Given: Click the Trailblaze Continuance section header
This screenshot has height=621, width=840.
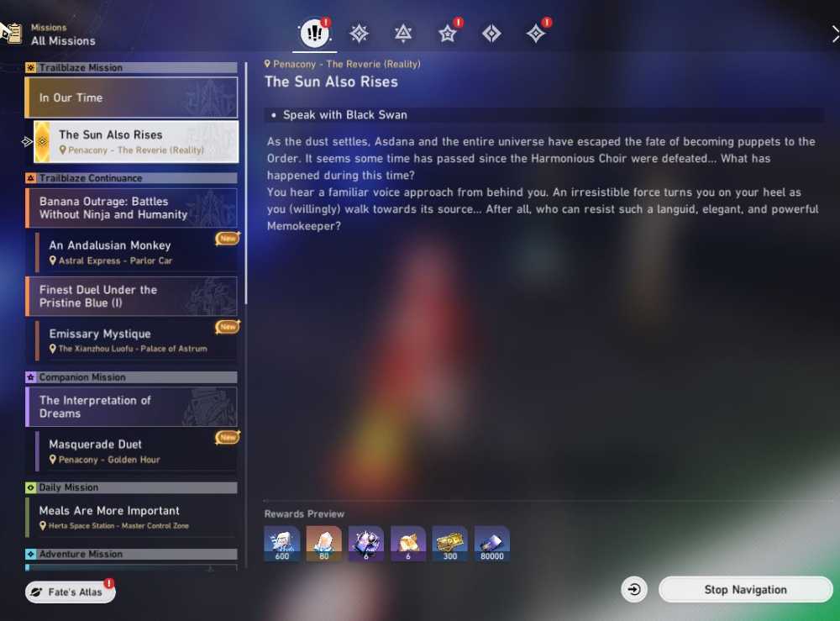Looking at the screenshot, I should 131,178.
